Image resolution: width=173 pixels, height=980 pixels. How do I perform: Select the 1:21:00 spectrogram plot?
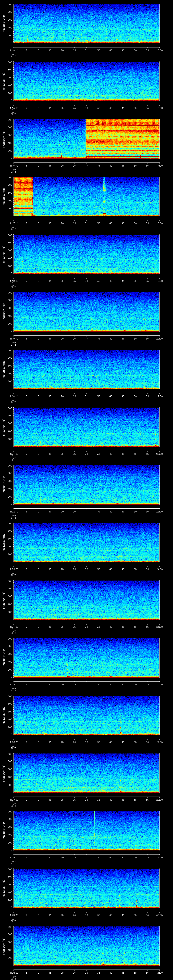[87, 427]
